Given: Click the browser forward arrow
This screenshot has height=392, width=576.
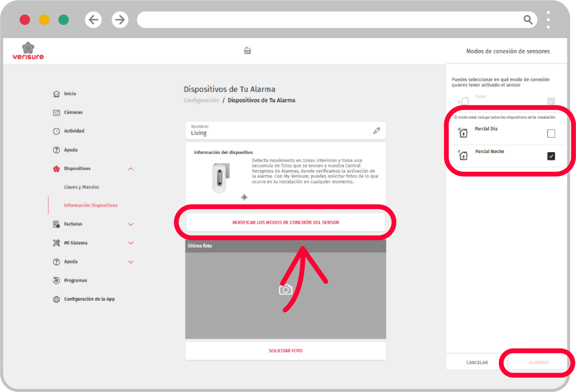Looking at the screenshot, I should tap(120, 20).
